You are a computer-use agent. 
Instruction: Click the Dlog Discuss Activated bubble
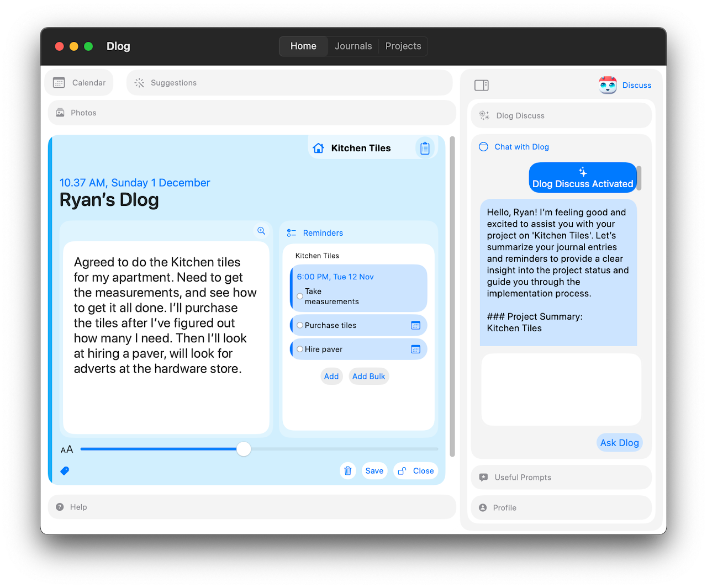[x=583, y=178]
